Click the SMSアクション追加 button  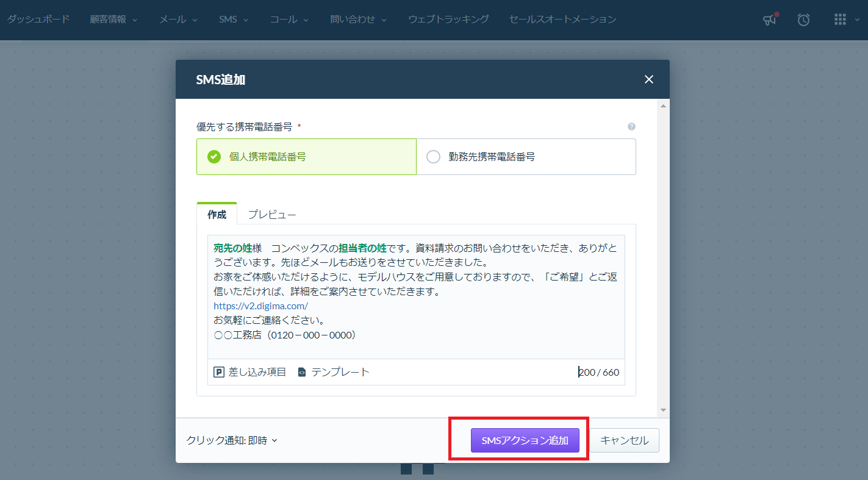pos(525,440)
